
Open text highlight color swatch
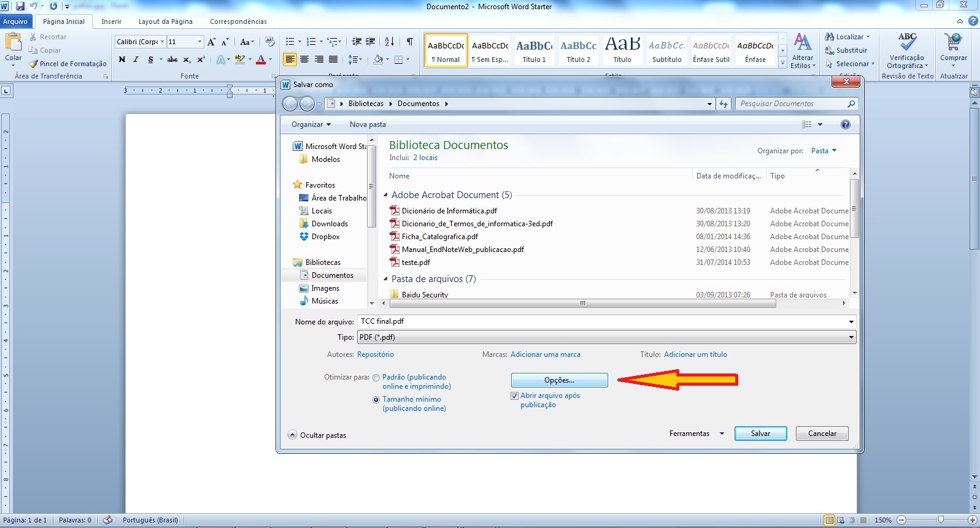pos(239,59)
